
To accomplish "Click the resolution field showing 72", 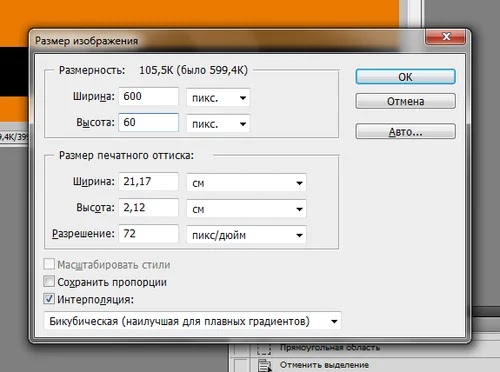I will point(149,233).
